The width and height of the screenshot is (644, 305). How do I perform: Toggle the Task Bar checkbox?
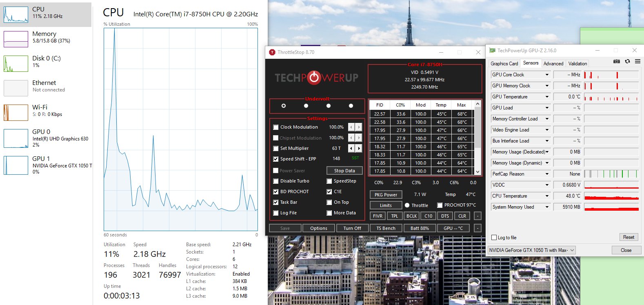tap(276, 203)
